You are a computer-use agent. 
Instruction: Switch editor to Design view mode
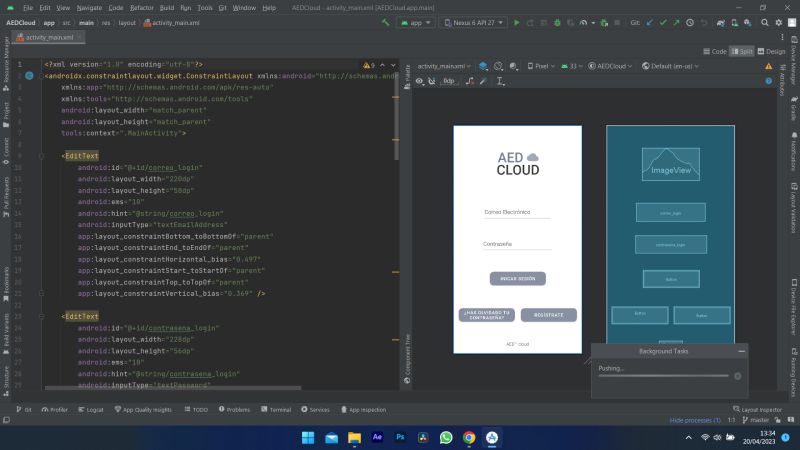tap(771, 52)
